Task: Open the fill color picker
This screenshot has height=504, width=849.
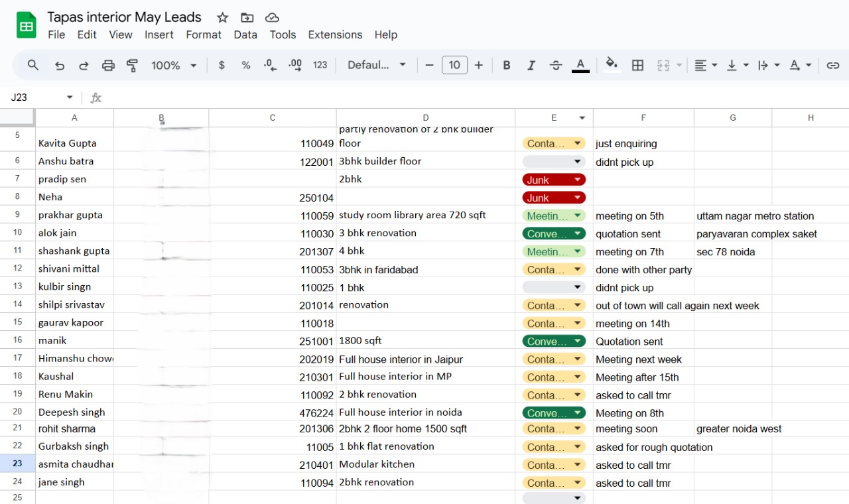Action: coord(612,64)
